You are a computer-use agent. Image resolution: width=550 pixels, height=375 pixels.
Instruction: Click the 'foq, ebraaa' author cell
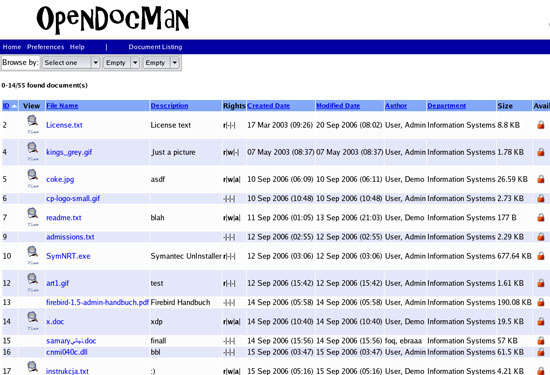point(403,341)
